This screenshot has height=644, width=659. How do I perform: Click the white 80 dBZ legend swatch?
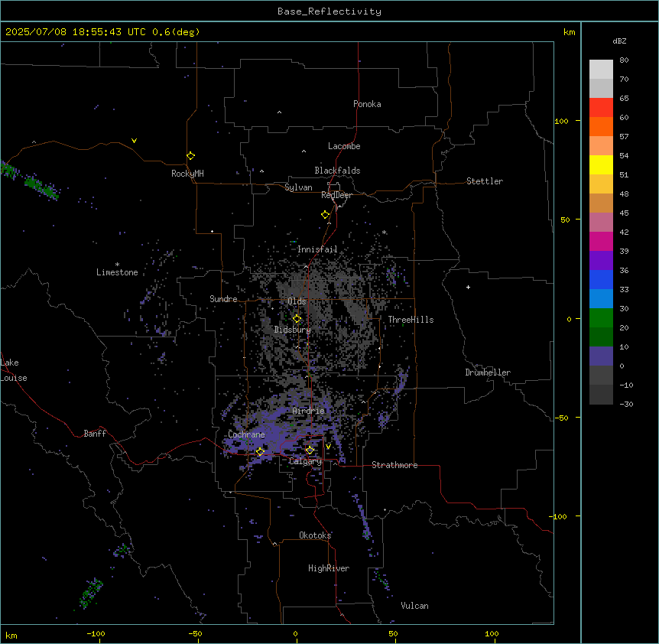tap(601, 70)
